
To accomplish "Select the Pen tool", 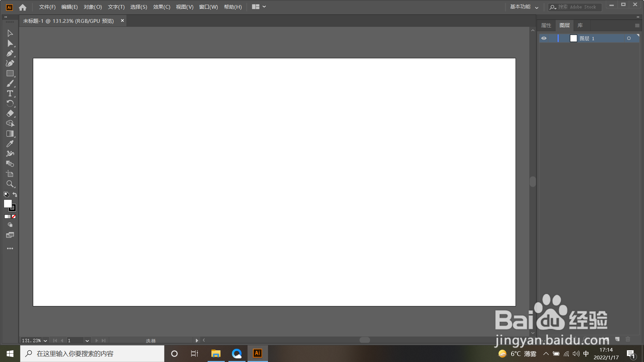I will pyautogui.click(x=10, y=53).
